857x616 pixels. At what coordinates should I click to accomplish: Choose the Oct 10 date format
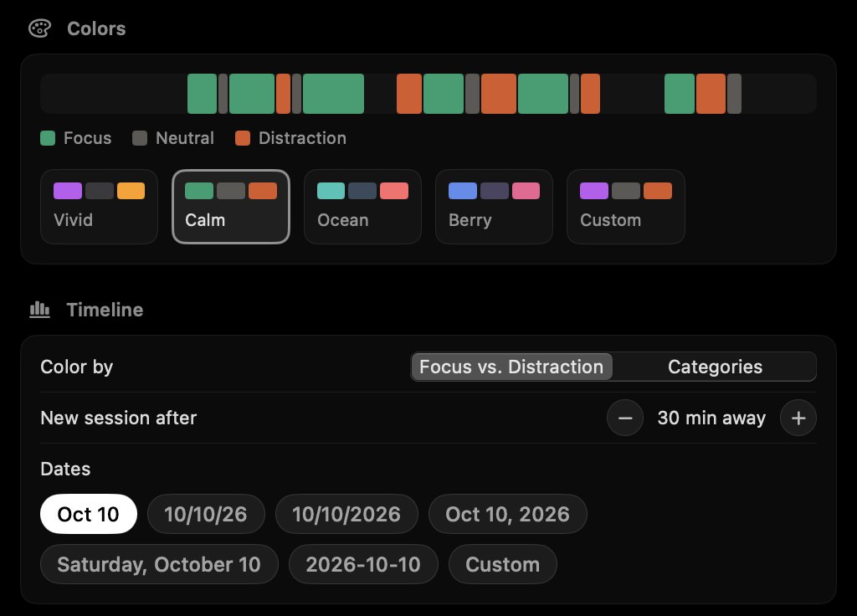click(x=89, y=515)
